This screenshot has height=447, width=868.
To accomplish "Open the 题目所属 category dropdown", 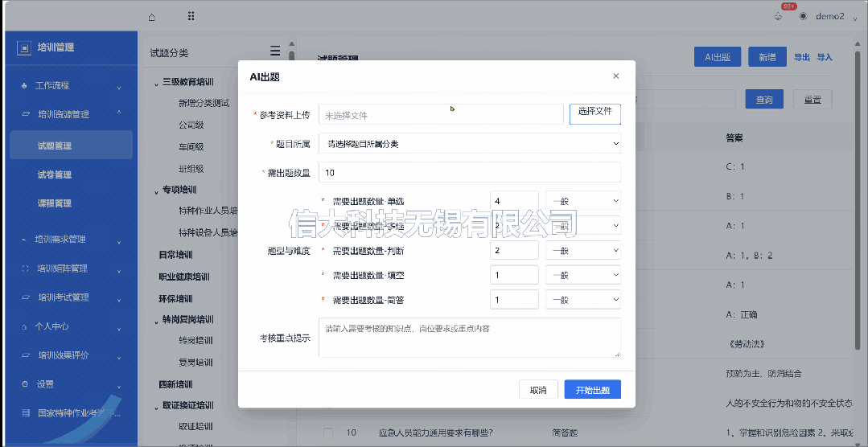I will click(x=470, y=144).
